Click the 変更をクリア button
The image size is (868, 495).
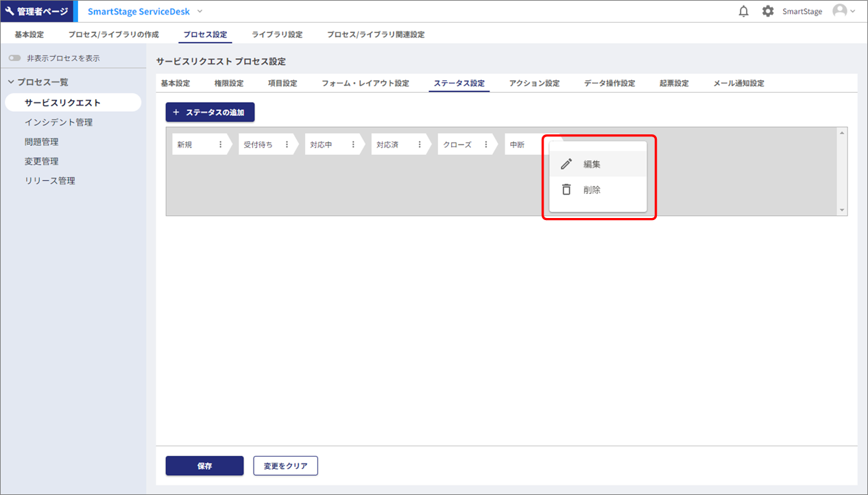point(285,466)
